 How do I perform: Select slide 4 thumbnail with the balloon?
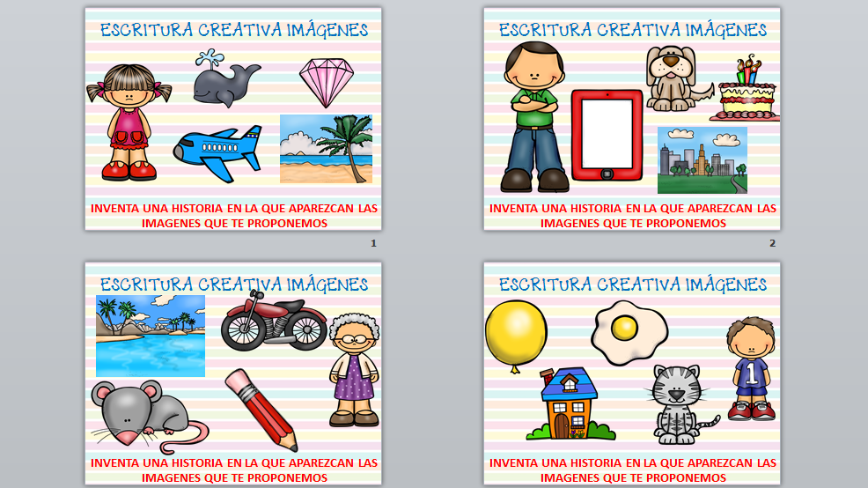point(631,373)
